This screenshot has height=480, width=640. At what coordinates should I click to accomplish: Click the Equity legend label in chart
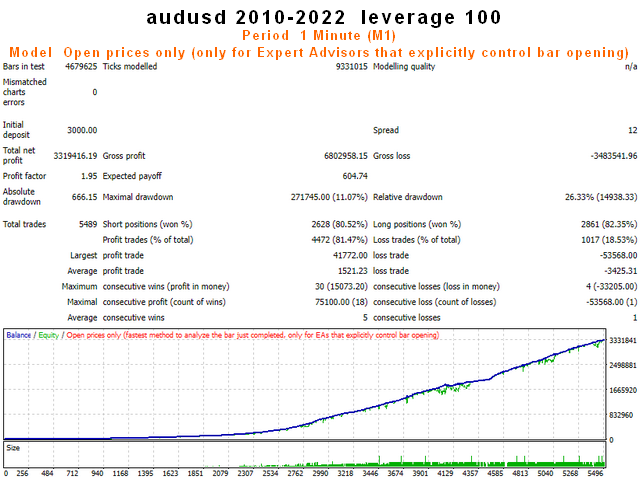tap(49, 335)
